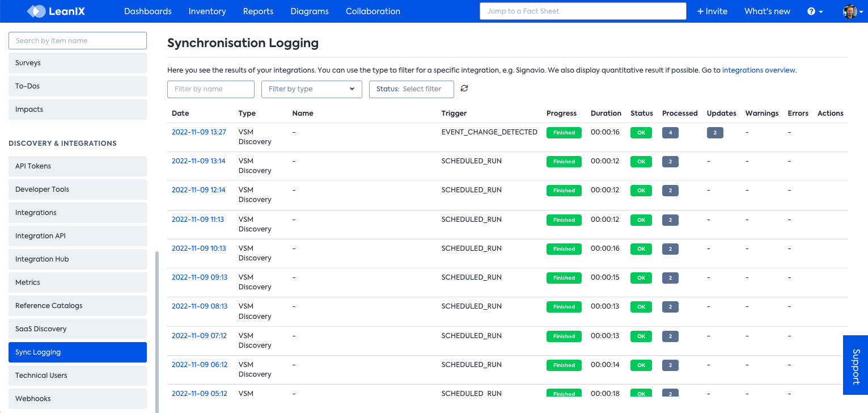Open the Reports menu
This screenshot has width=868, height=413.
258,11
